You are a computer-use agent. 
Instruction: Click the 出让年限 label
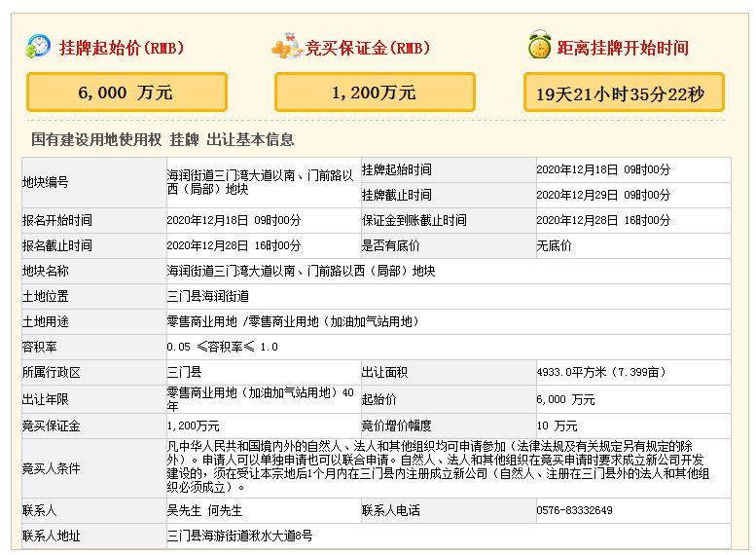click(x=46, y=399)
